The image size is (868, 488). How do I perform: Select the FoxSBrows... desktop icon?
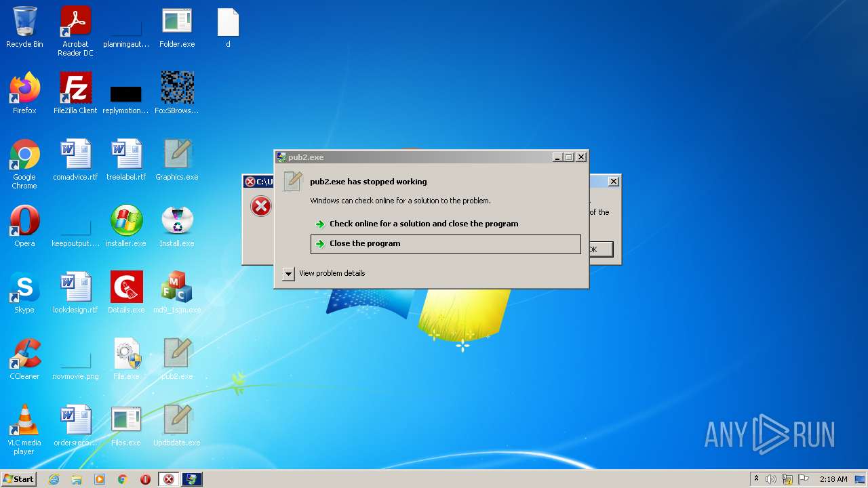point(177,94)
